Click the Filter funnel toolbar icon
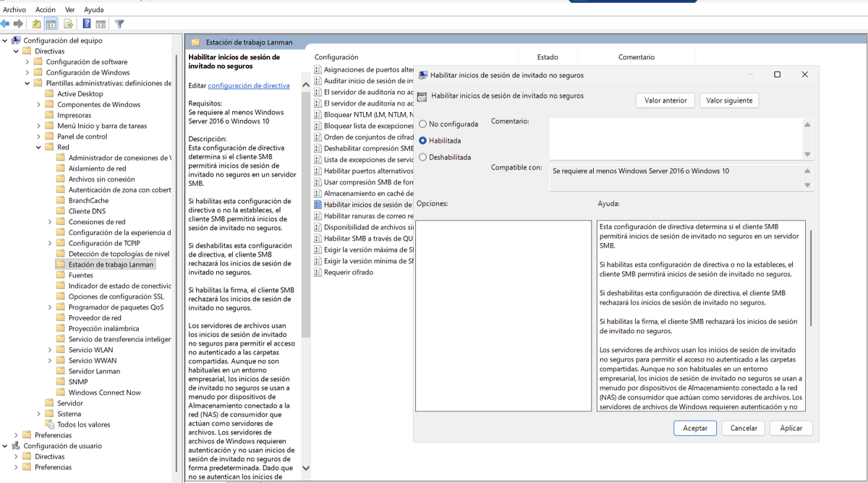The width and height of the screenshot is (868, 483). 119,24
